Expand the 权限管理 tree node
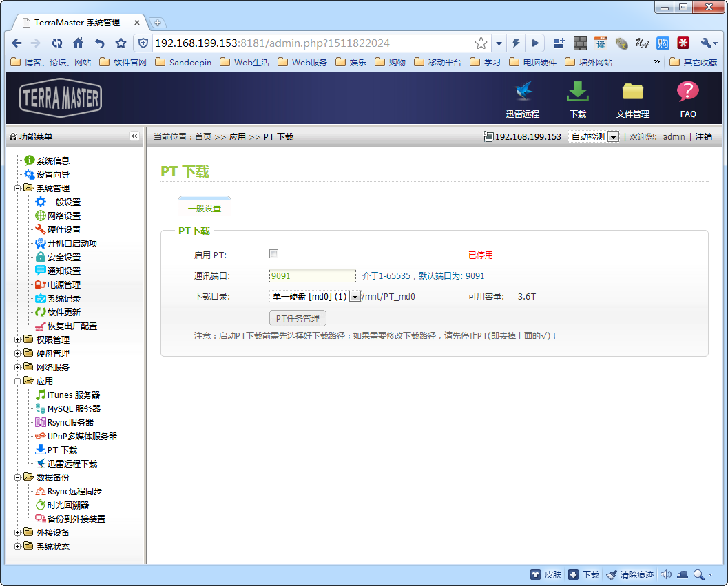The image size is (728, 586). [17, 339]
